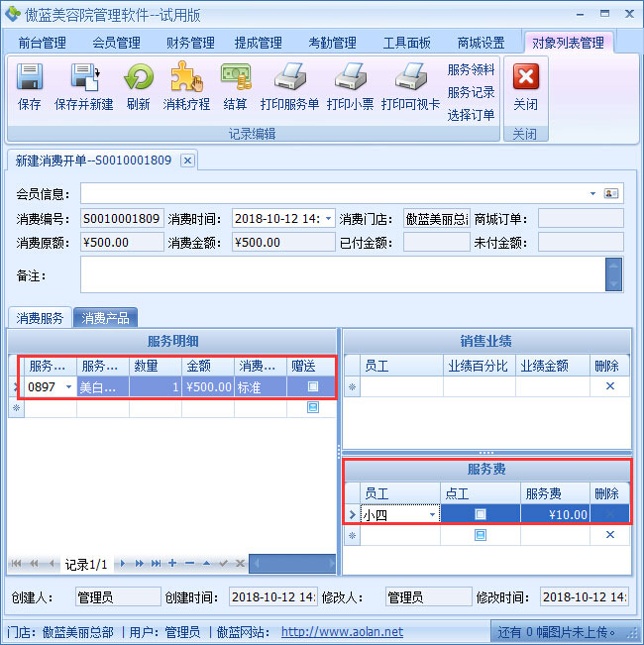This screenshot has width=644, height=645.
Task: Click the 服务费 cell ¥10.00
Action: [555, 514]
